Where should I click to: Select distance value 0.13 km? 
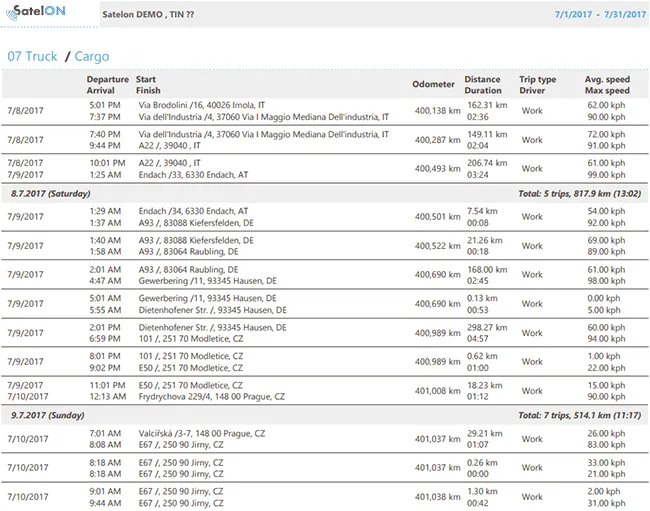coord(482,298)
